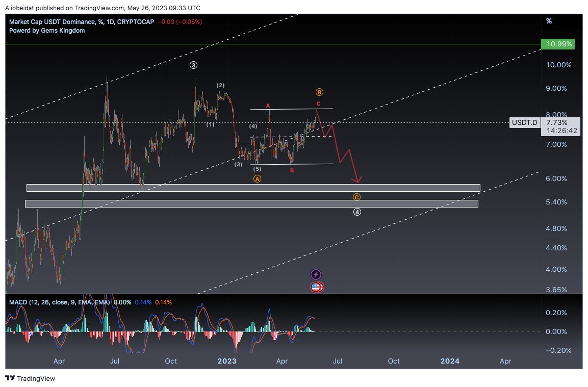588x387 pixels.
Task: Click the red B wave label
Action: 292,171
